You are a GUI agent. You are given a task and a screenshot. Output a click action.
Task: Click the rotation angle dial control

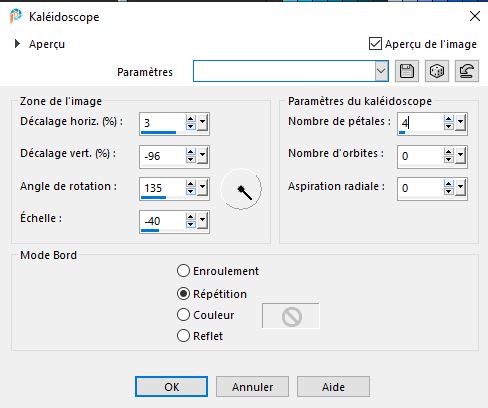pyautogui.click(x=241, y=189)
